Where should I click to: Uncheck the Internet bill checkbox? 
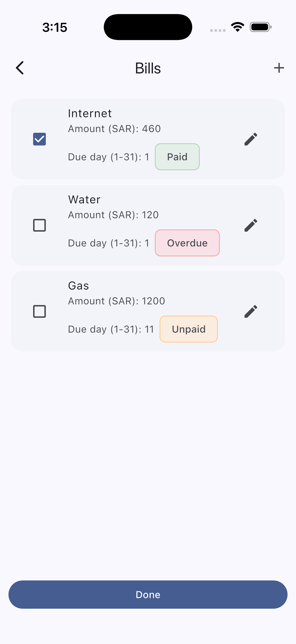tap(39, 139)
